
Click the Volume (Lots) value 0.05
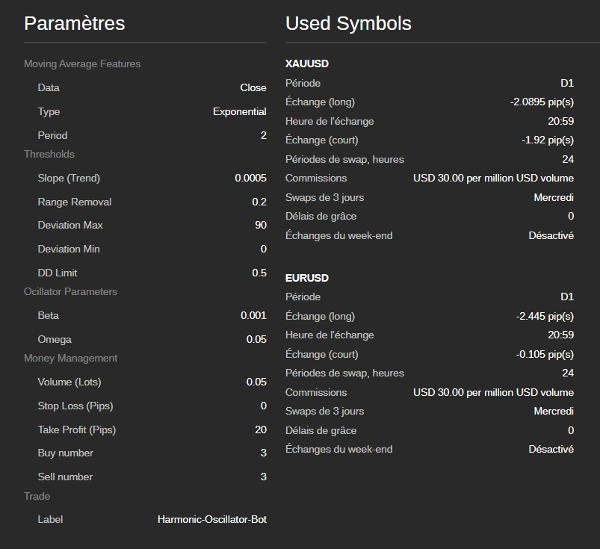pos(256,382)
